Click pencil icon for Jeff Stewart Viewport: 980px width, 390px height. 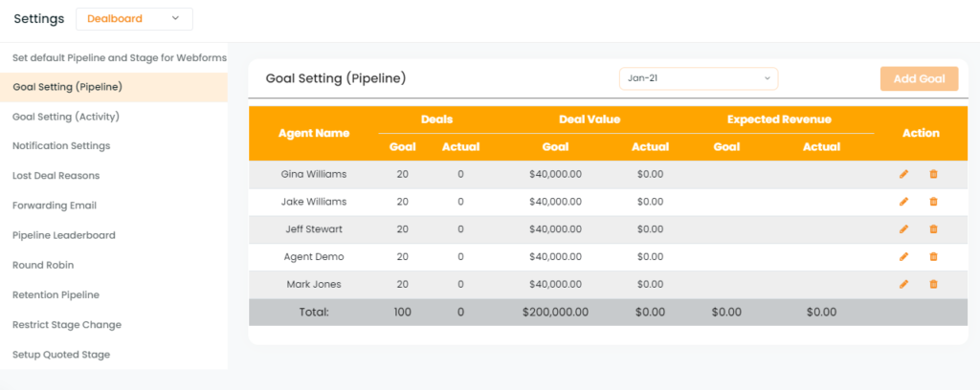pos(903,229)
